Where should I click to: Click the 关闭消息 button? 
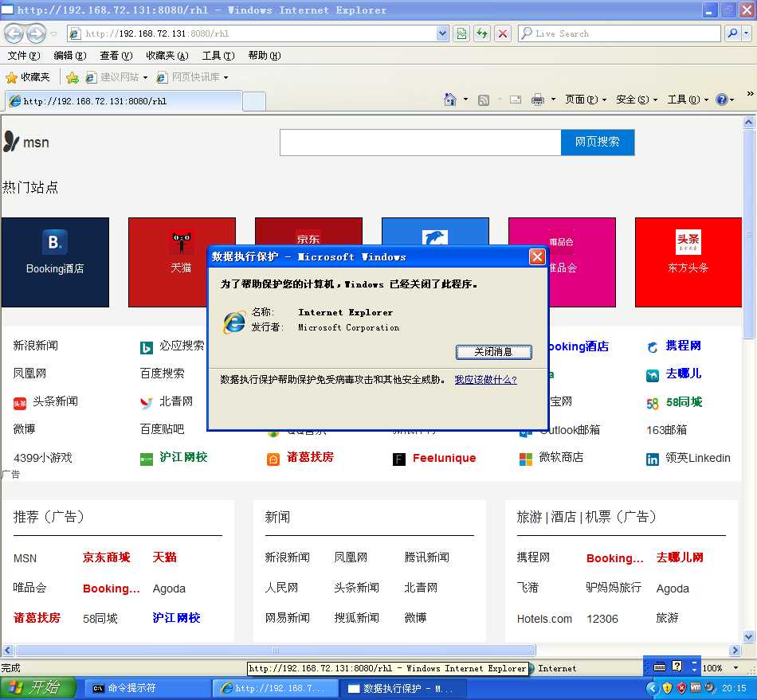494,352
